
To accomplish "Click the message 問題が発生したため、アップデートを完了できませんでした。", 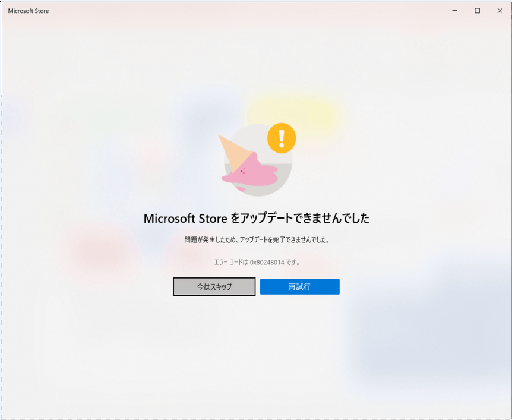I will [x=257, y=240].
